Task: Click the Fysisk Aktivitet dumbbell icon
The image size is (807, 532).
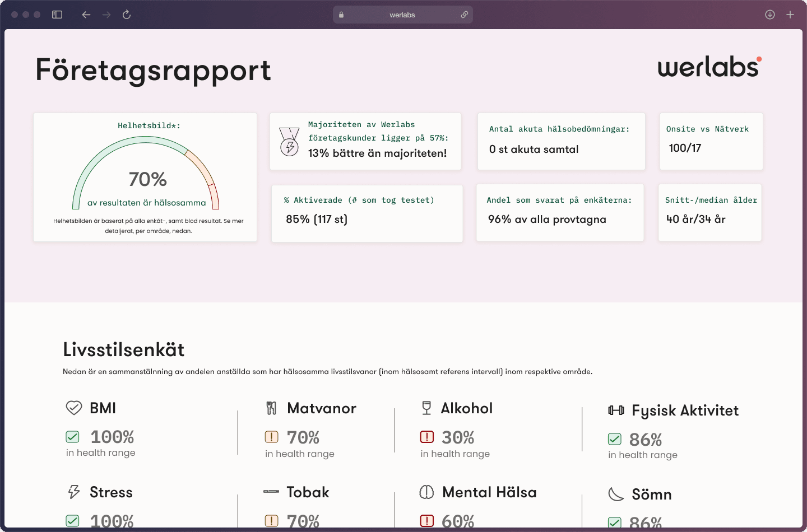Action: click(616, 410)
